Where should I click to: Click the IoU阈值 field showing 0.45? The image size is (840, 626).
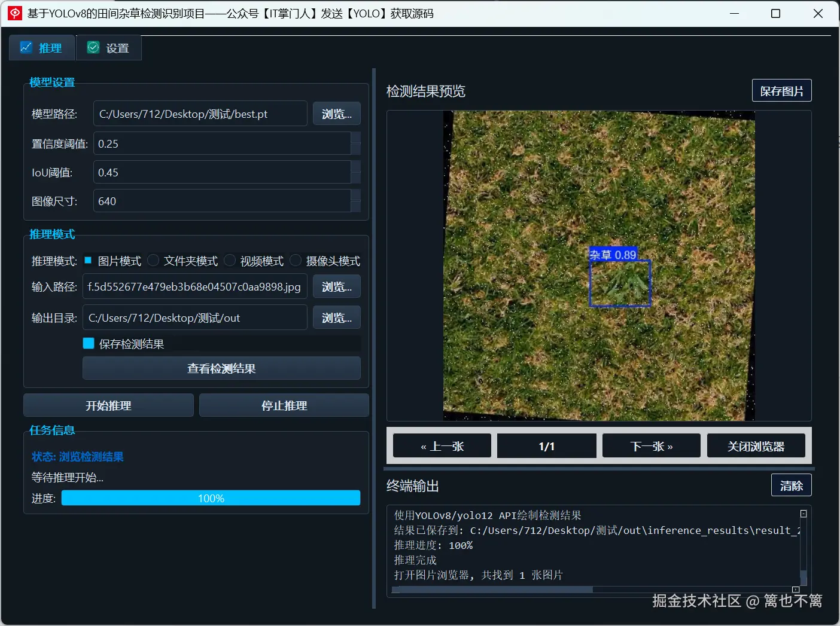point(222,172)
